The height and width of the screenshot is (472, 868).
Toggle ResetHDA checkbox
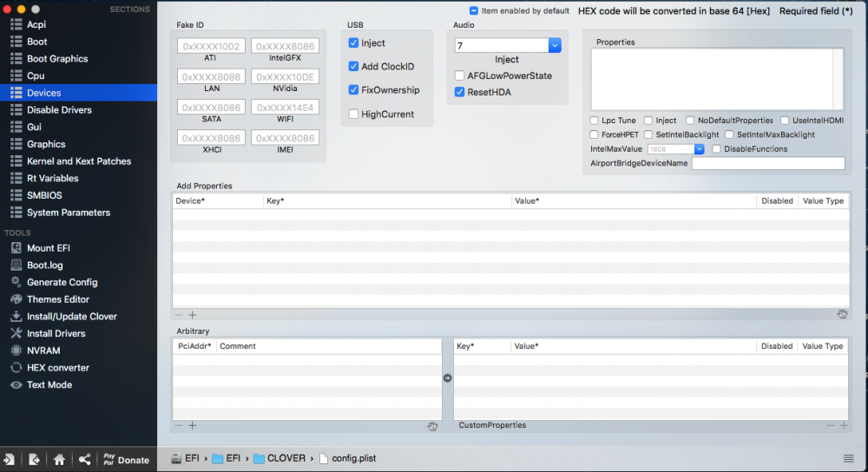click(459, 92)
